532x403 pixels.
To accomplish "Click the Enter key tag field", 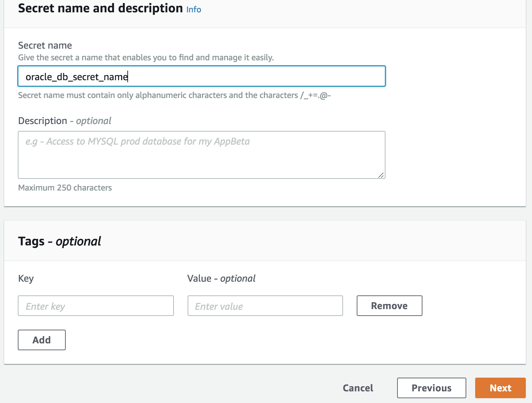I will pyautogui.click(x=96, y=306).
